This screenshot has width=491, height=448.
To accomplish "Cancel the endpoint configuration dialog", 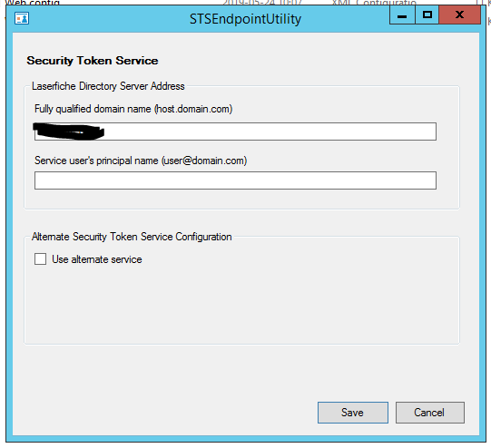I will pyautogui.click(x=429, y=413).
